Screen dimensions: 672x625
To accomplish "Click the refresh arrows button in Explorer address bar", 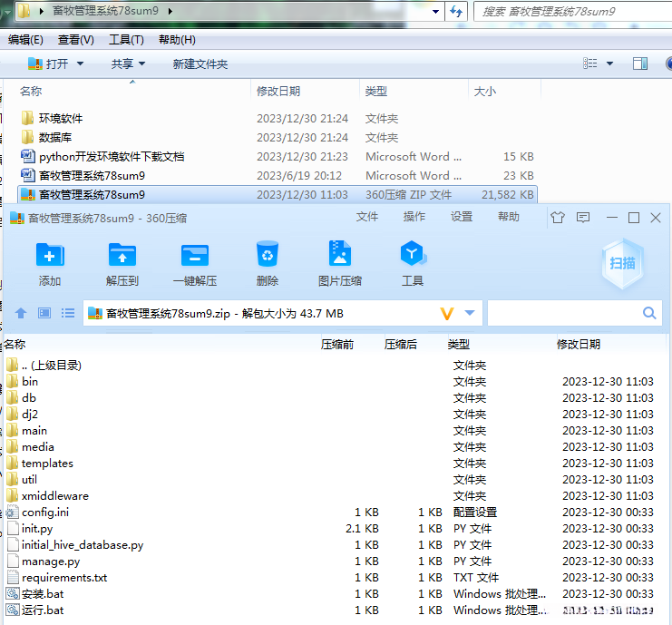I will pos(456,11).
